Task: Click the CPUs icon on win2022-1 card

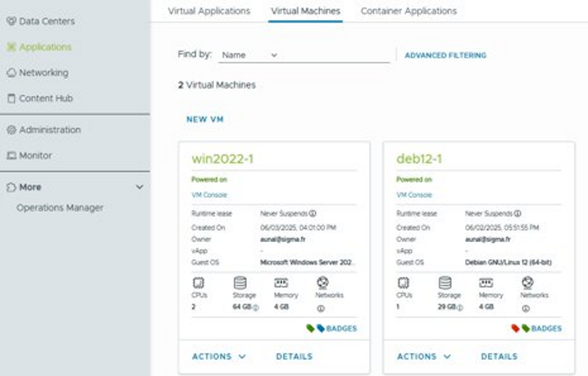Action: click(198, 282)
